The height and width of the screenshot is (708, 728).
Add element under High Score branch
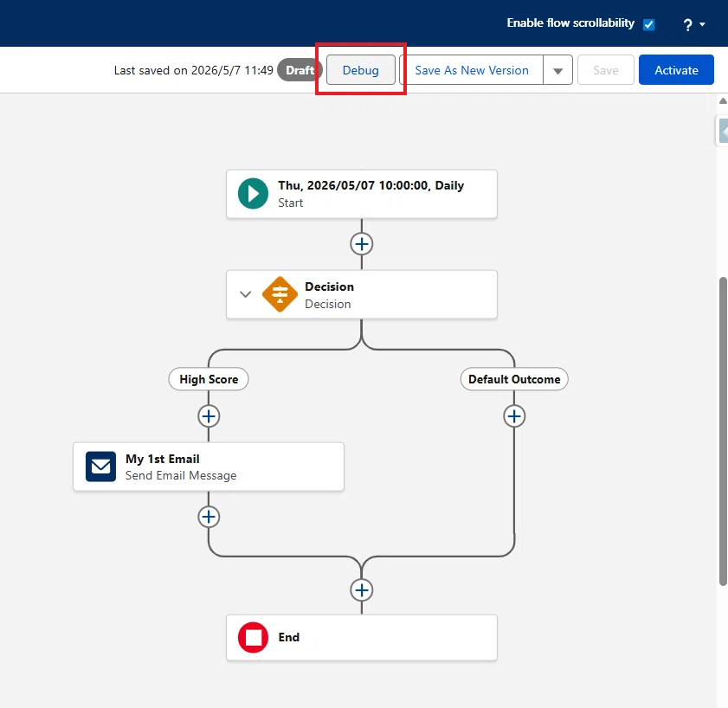click(x=209, y=416)
